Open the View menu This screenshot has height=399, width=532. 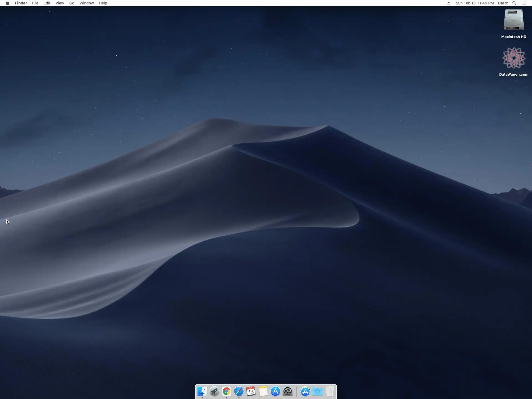point(60,3)
